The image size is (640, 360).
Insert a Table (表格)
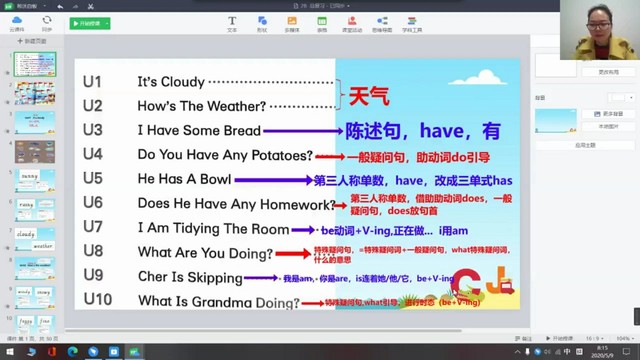tap(322, 24)
